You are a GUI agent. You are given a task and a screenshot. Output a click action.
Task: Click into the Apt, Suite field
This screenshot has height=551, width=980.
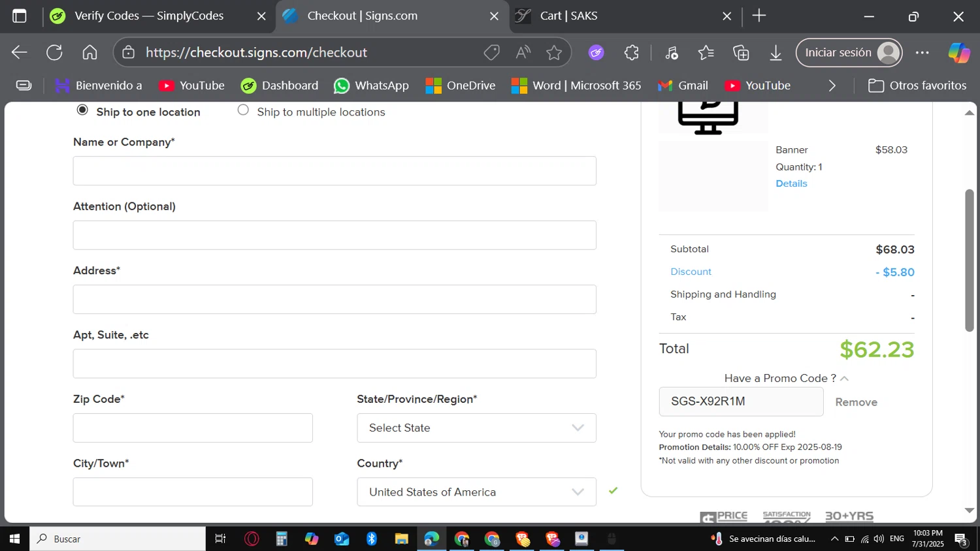tap(335, 364)
